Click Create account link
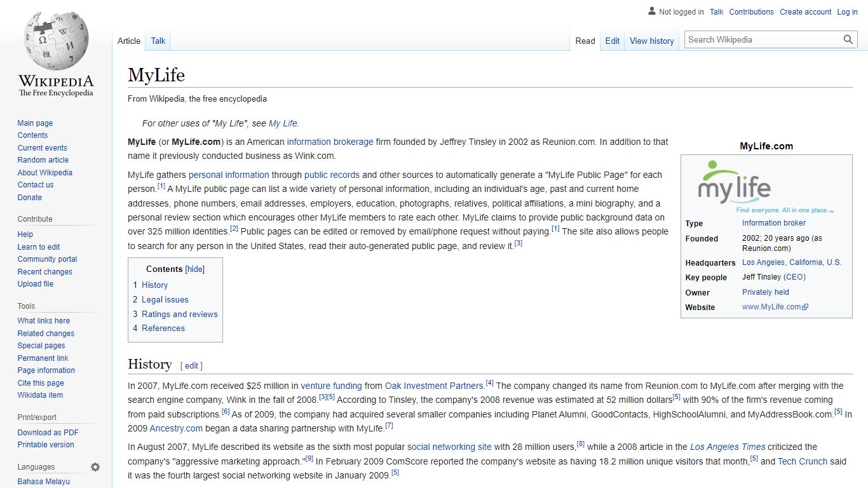Viewport: 868px width, 488px height. point(805,12)
